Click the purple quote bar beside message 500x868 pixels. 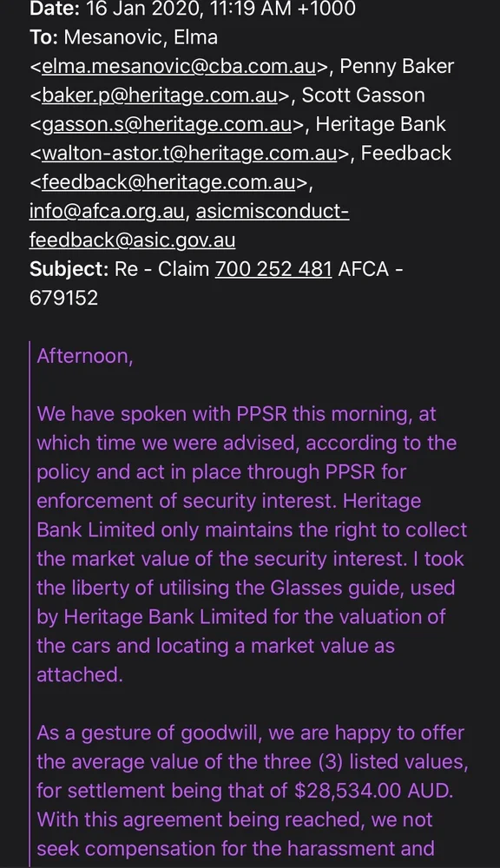tap(30, 603)
